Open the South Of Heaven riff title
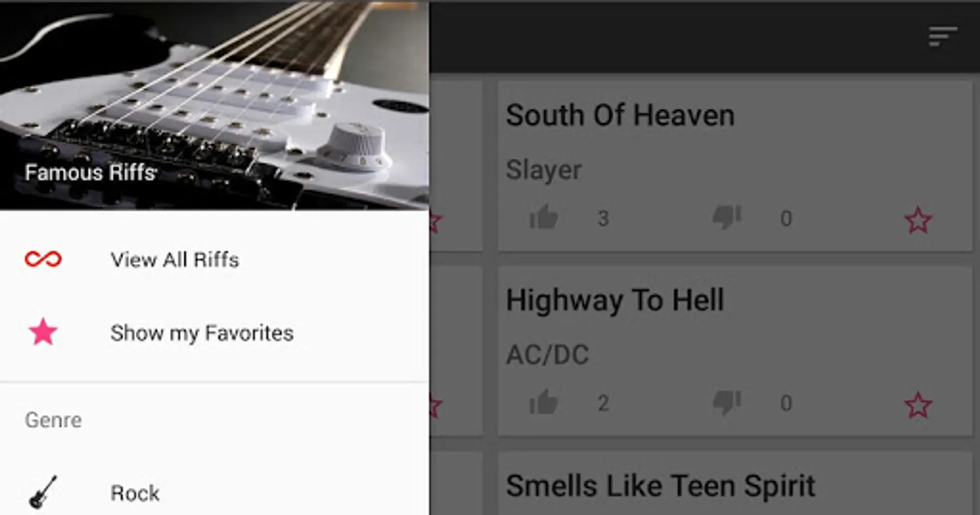980x515 pixels. pyautogui.click(x=620, y=115)
